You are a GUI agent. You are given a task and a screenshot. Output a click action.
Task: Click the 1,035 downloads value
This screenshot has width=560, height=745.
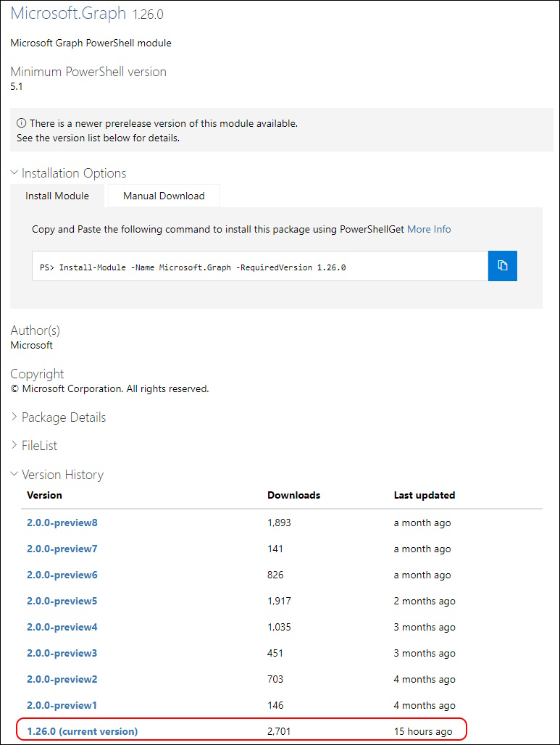click(279, 627)
